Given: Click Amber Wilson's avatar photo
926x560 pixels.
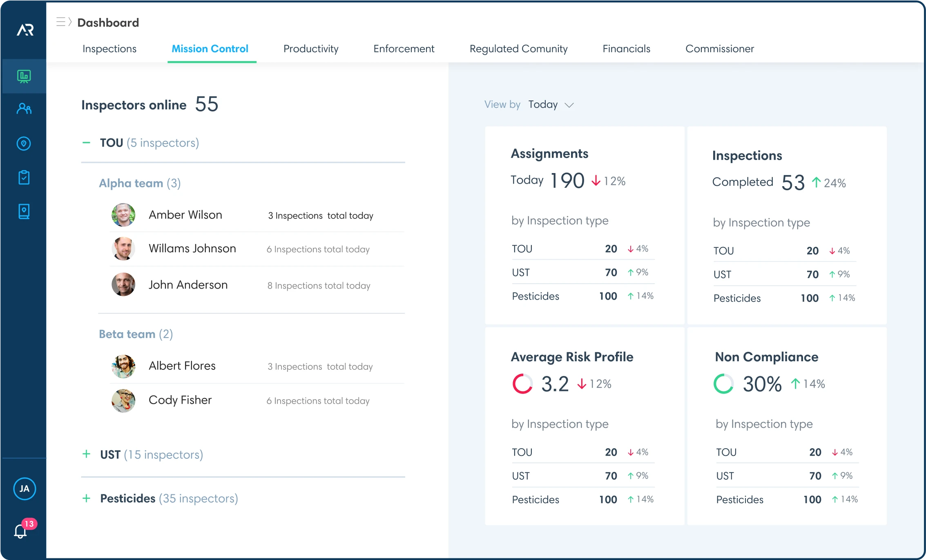Looking at the screenshot, I should point(123,215).
